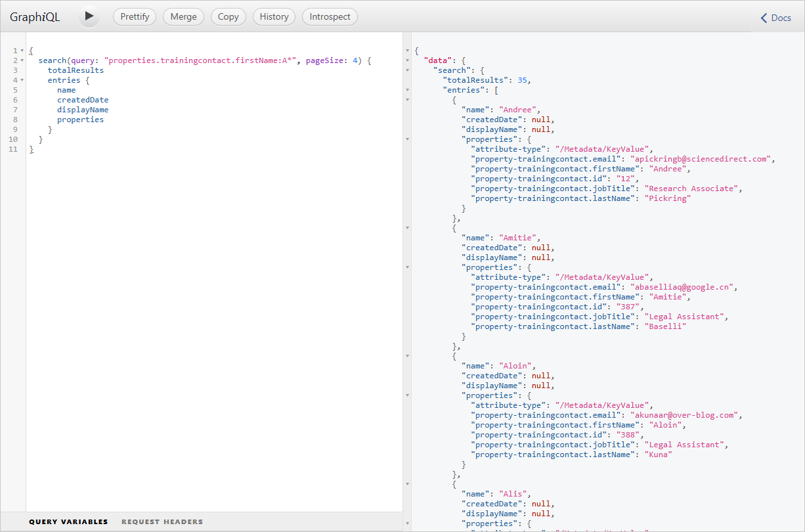Collapse the "entries" array in the results

(x=407, y=90)
